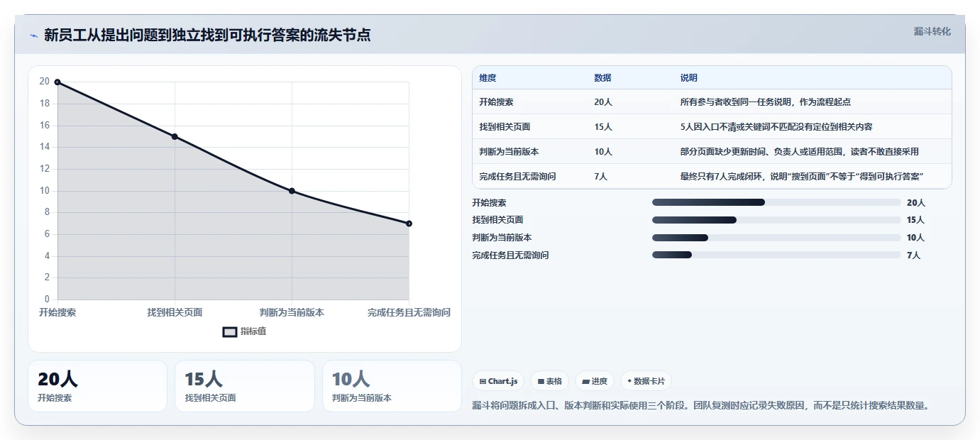Click the 判断为当前版本 label in the progress list

(502, 238)
